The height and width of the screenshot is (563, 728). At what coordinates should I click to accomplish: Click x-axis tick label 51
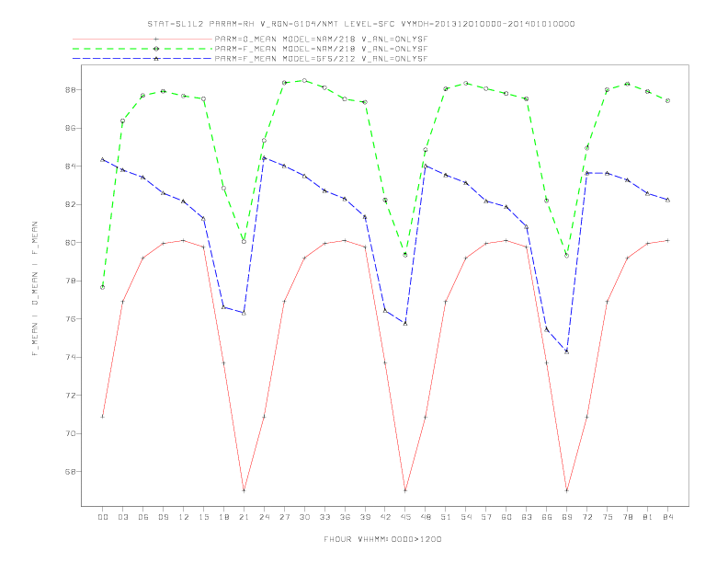(x=446, y=517)
